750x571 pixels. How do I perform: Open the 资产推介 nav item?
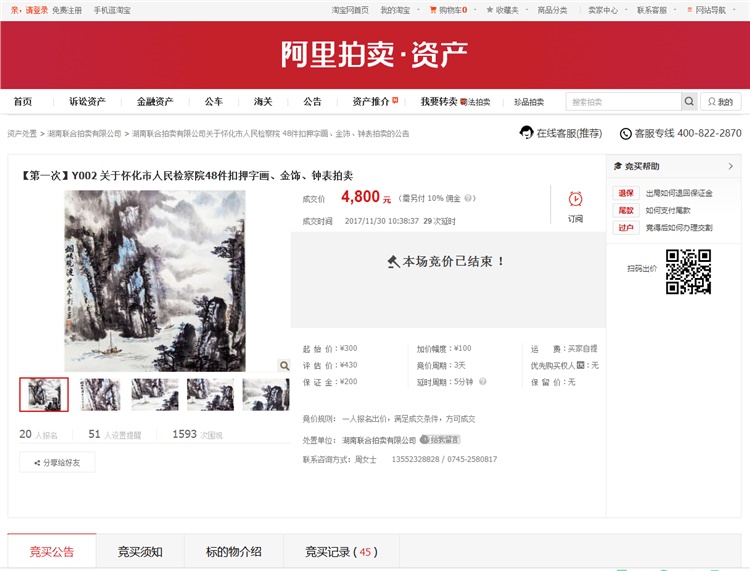(x=371, y=101)
